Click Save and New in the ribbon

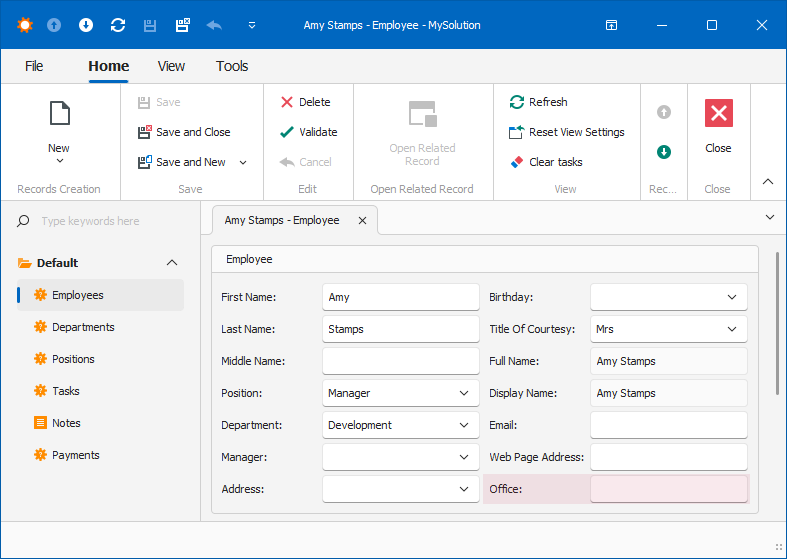182,162
